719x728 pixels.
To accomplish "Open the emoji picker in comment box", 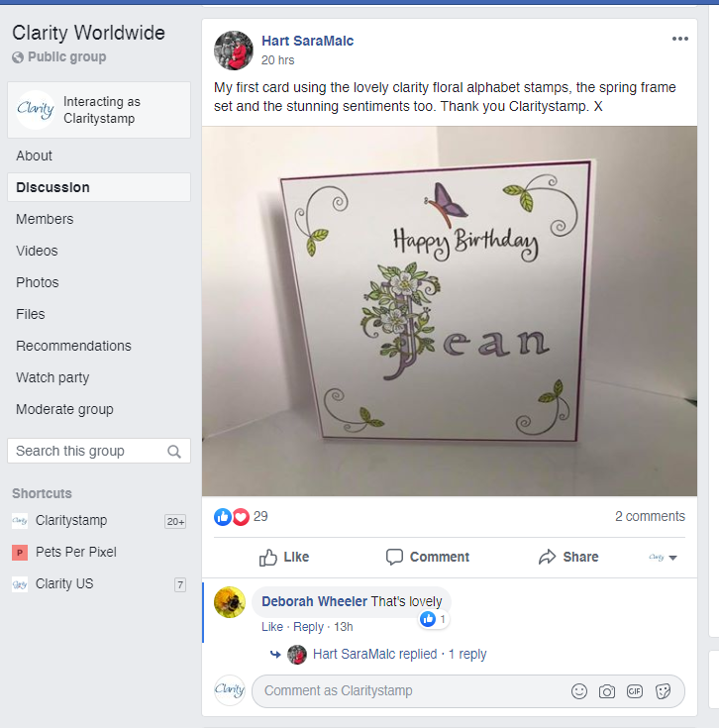I will click(x=579, y=691).
